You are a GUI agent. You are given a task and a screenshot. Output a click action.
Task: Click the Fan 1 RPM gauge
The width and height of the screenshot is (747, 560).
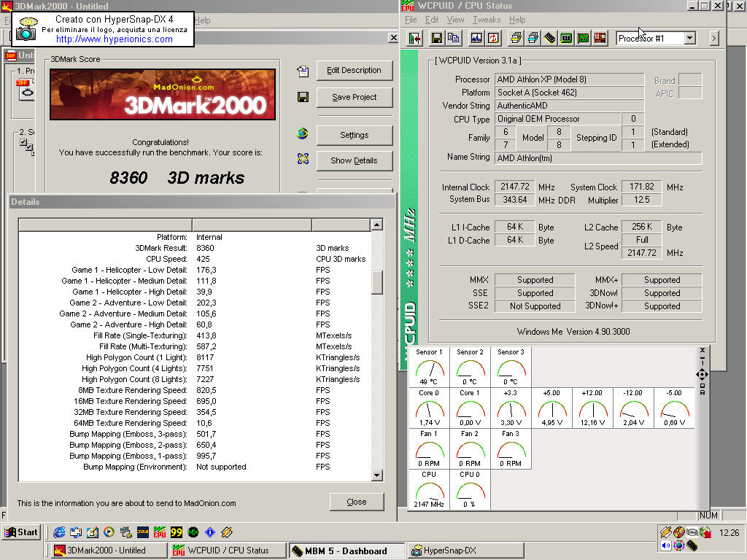(429, 448)
